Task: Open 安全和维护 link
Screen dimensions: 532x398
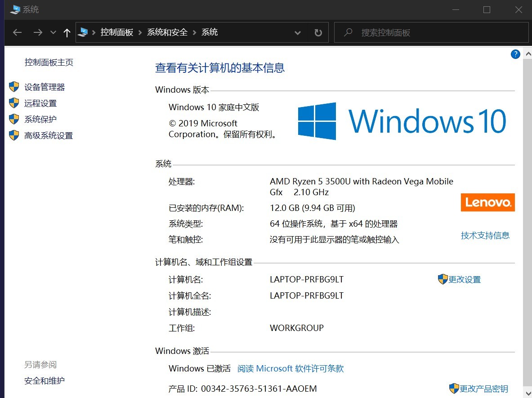Action: [45, 381]
